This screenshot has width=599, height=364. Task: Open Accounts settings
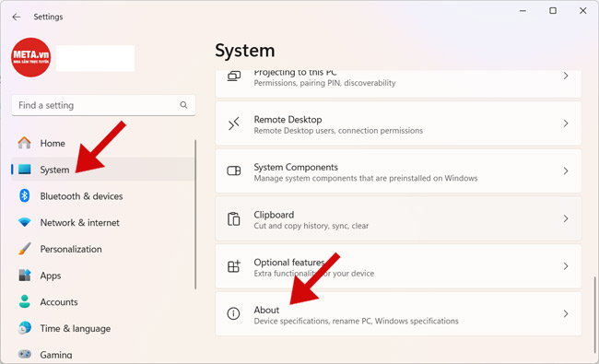103,301
